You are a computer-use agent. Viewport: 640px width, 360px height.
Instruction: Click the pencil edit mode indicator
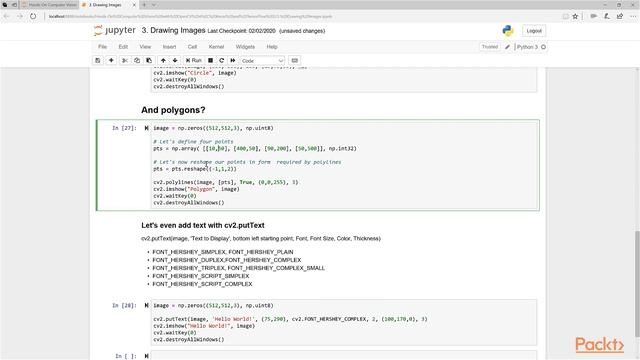(x=507, y=47)
